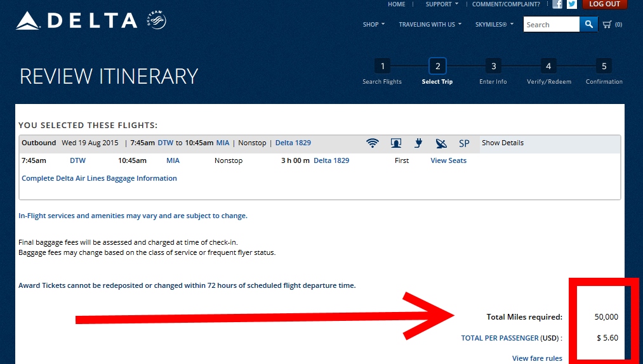Go to step 4 Verify/Redeem
Screen dimensions: 643x364
click(548, 71)
